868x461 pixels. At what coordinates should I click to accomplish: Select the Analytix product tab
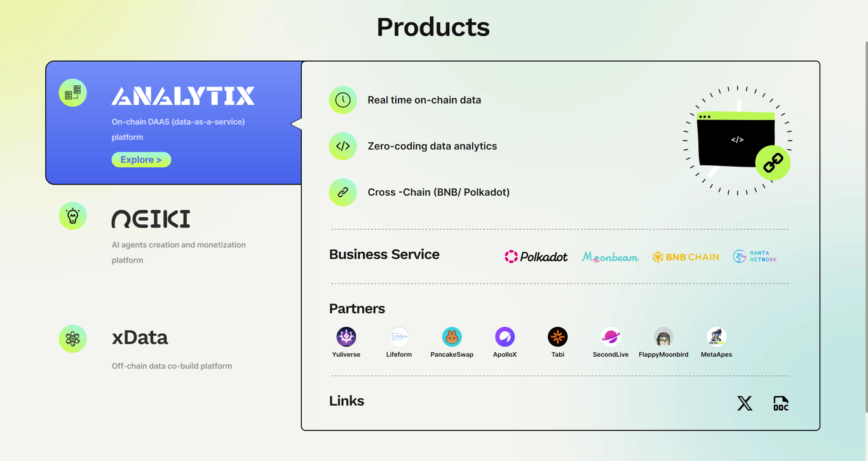(173, 123)
